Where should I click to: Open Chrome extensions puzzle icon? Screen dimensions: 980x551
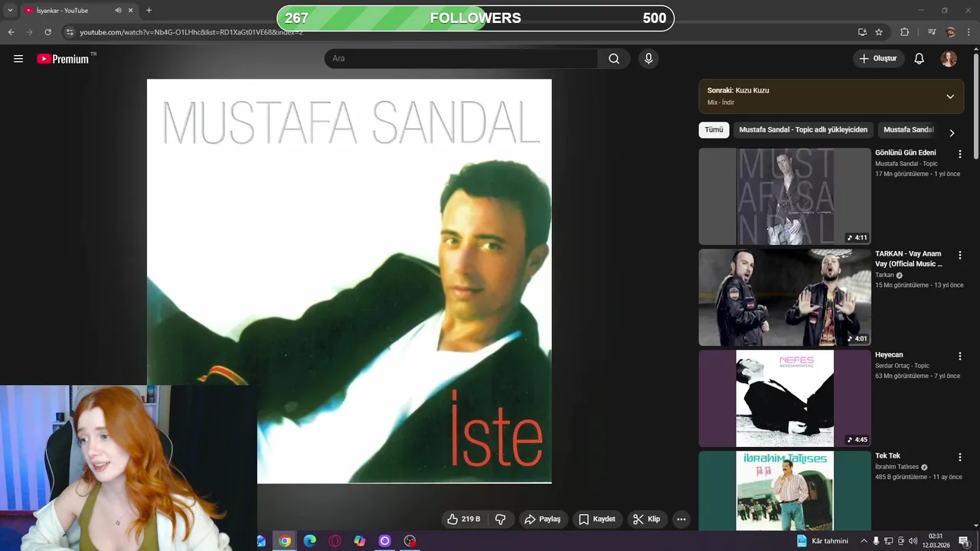coord(904,32)
